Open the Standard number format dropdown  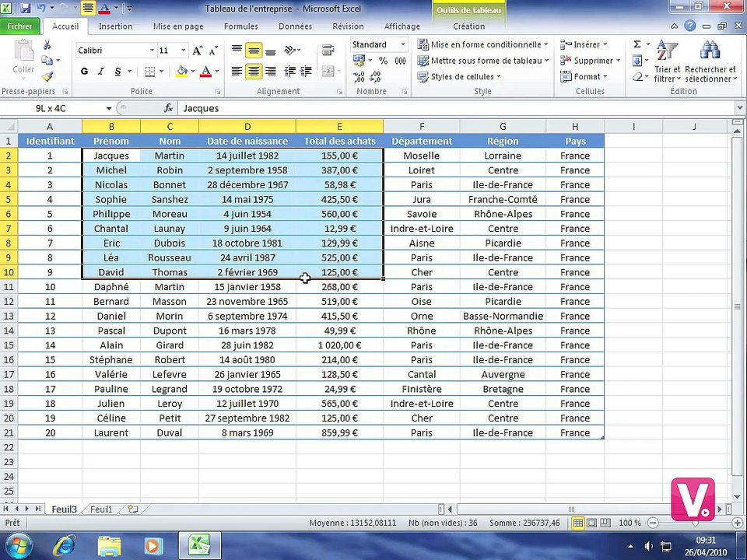pos(403,44)
